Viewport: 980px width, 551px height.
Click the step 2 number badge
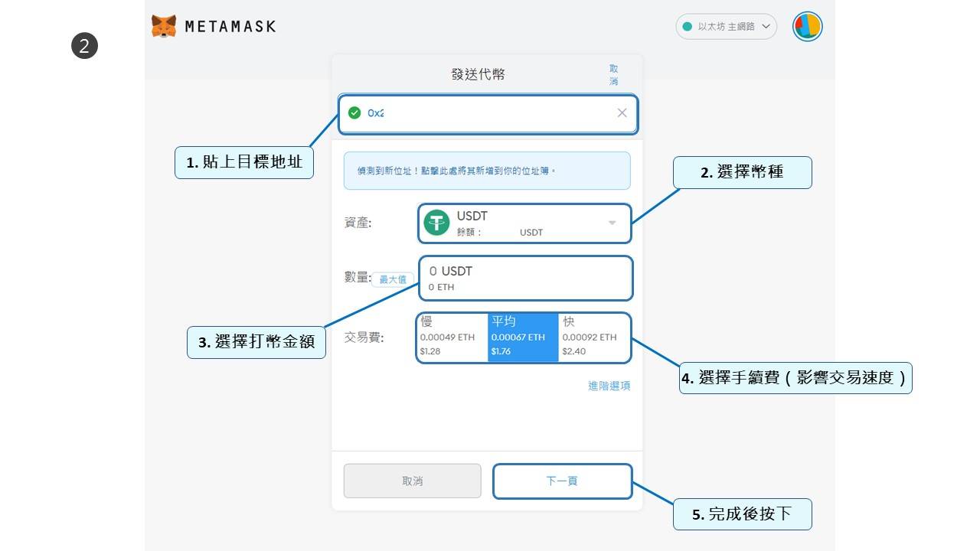point(85,46)
